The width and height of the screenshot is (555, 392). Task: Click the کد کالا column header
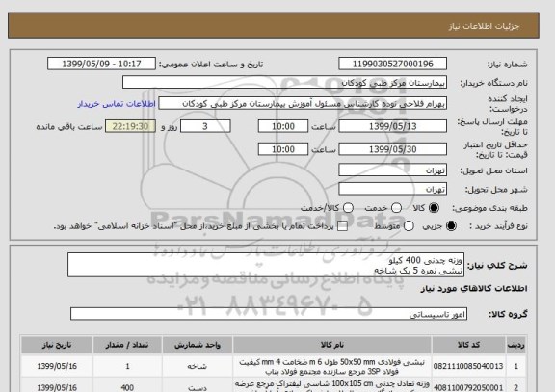coord(468,345)
